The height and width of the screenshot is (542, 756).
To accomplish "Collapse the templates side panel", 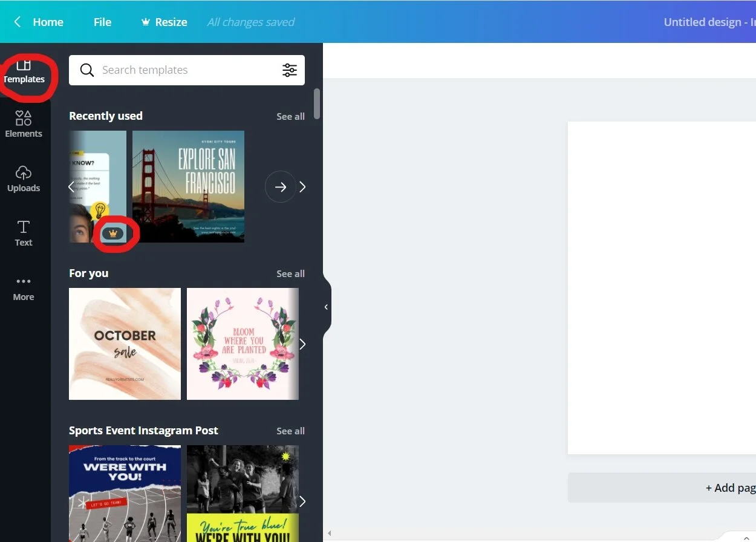I will pyautogui.click(x=326, y=307).
